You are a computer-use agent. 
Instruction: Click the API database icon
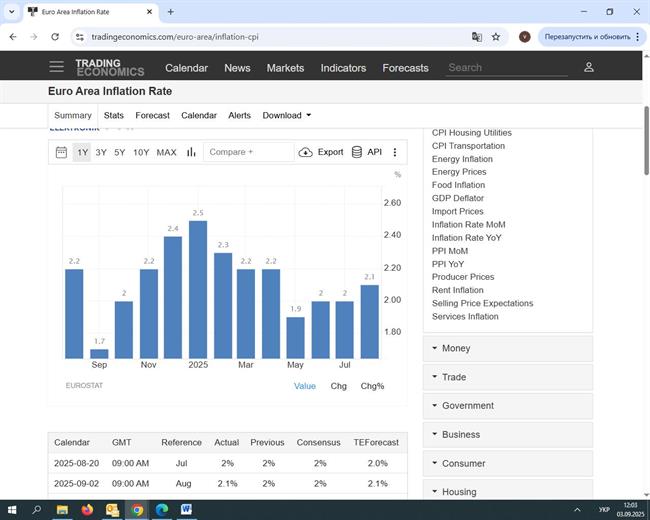click(x=357, y=152)
